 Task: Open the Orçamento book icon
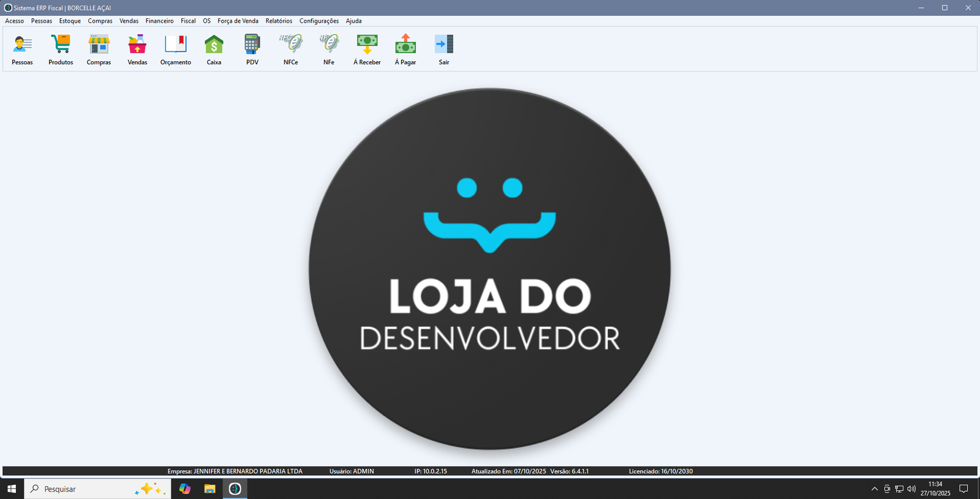coord(176,45)
